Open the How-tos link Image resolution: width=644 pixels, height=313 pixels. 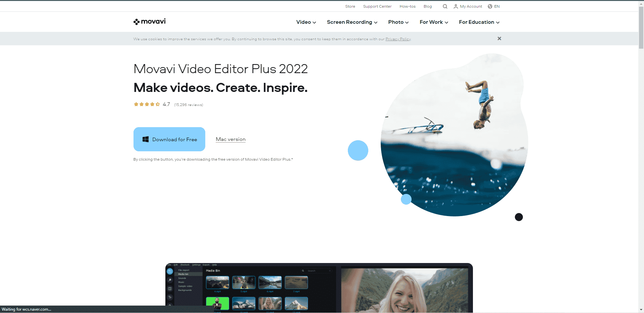click(x=408, y=6)
